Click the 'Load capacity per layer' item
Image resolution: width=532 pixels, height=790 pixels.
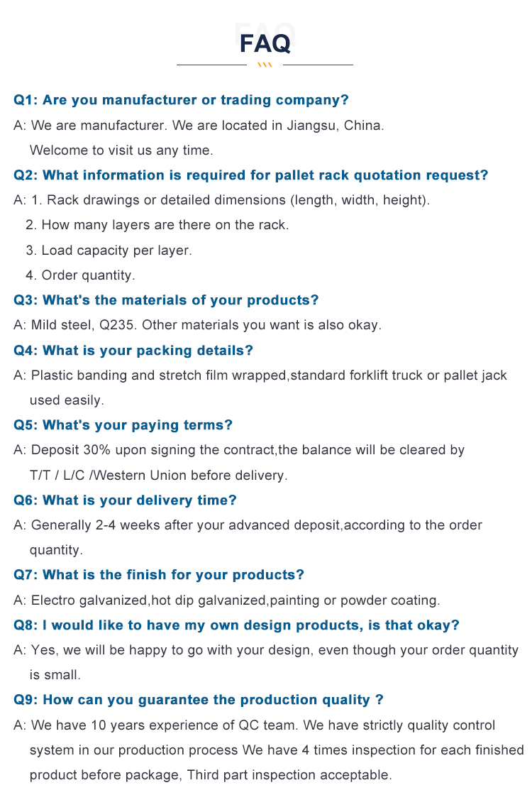tap(109, 250)
